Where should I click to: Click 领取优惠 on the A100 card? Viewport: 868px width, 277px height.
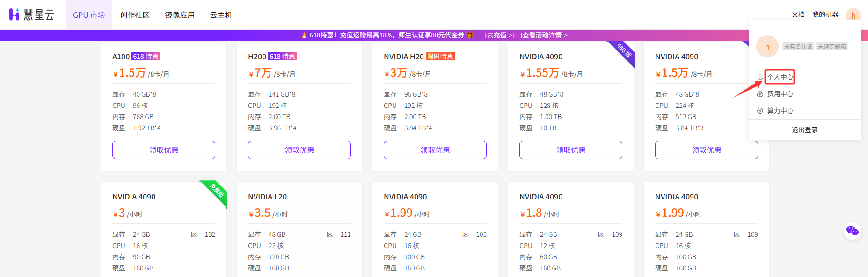(164, 150)
